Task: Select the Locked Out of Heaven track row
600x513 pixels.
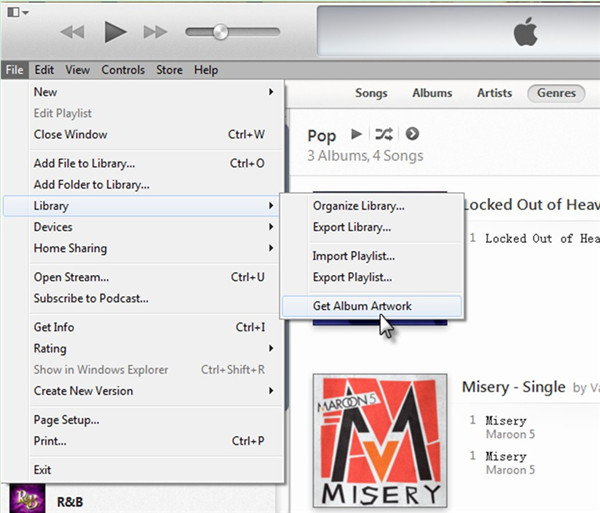Action: coord(534,238)
